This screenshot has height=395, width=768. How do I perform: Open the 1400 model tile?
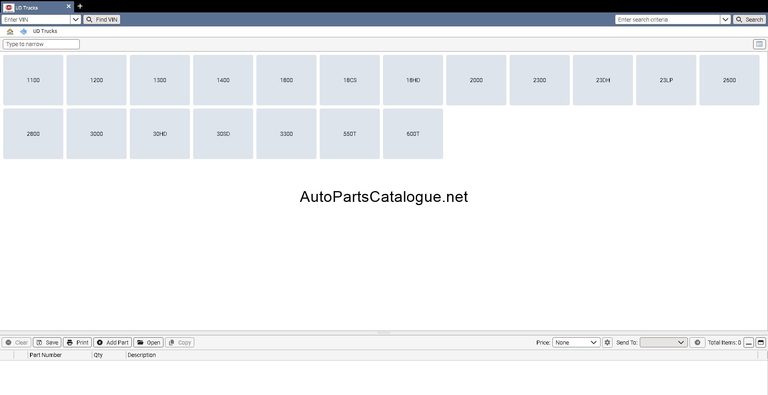[x=223, y=80]
